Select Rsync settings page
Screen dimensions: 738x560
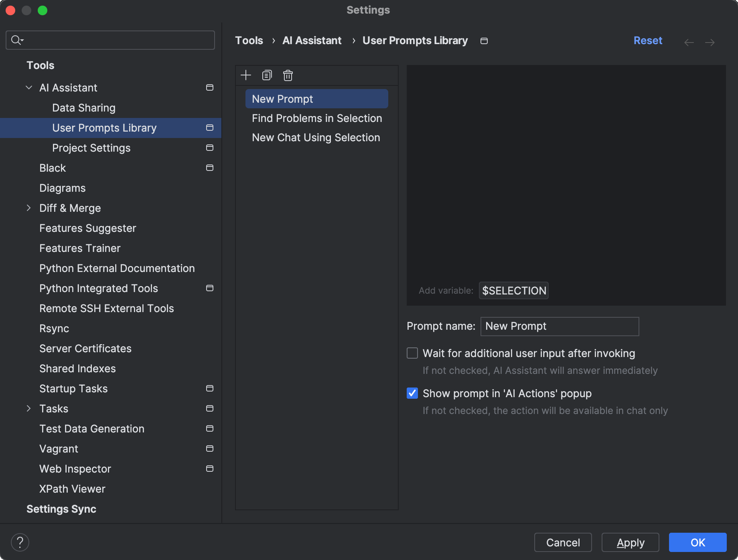pyautogui.click(x=54, y=328)
